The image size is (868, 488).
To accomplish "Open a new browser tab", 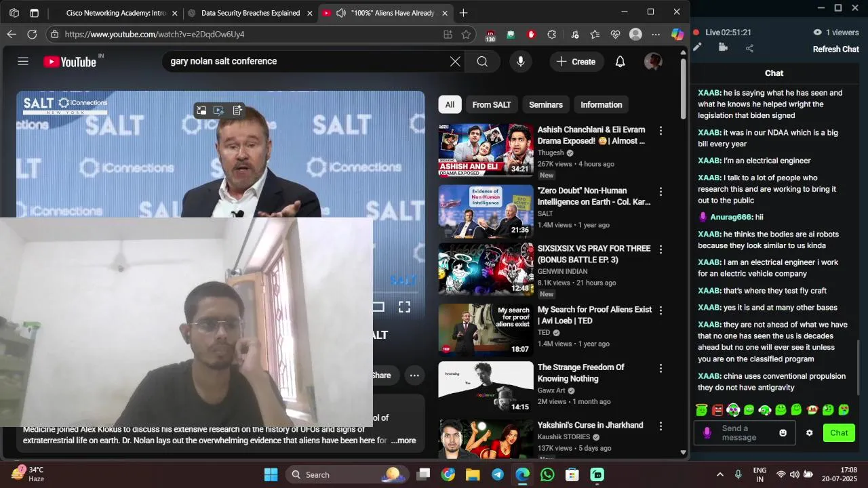I will coord(463,13).
